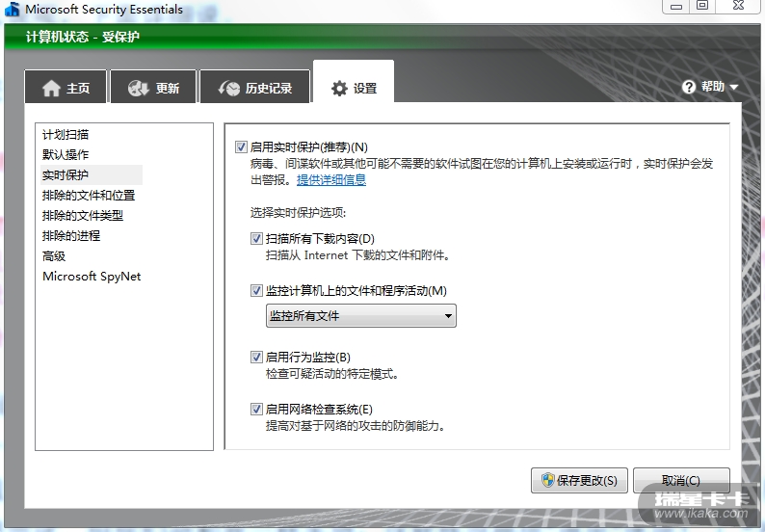This screenshot has width=765, height=532.
Task: Minimize the Security Essentials window
Action: coord(675,6)
